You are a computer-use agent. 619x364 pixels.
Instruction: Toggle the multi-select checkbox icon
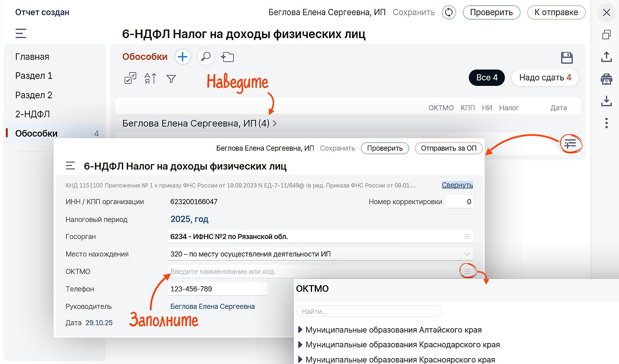130,78
